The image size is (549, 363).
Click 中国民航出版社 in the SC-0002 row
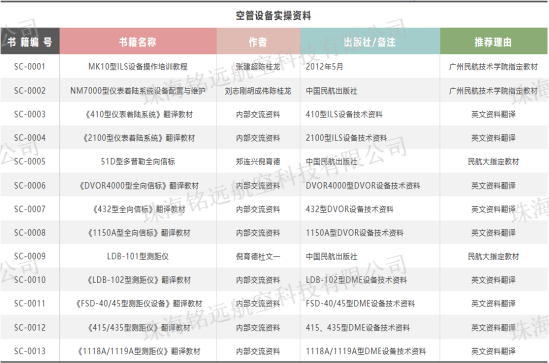coord(331,91)
